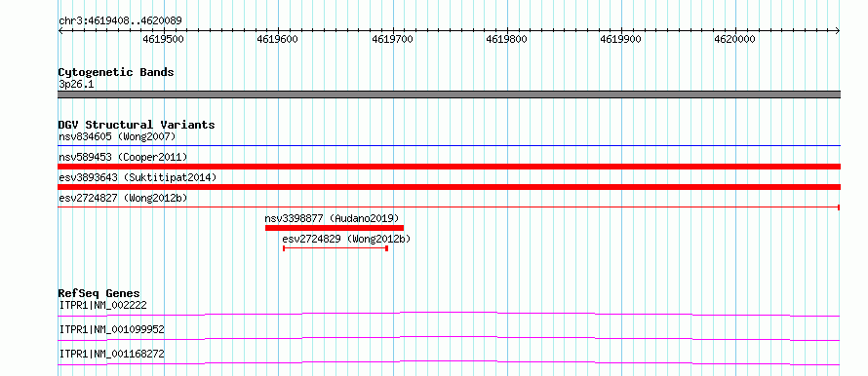Click the ITPR1|NM_002222 gene label
The width and height of the screenshot is (868, 376).
click(102, 305)
